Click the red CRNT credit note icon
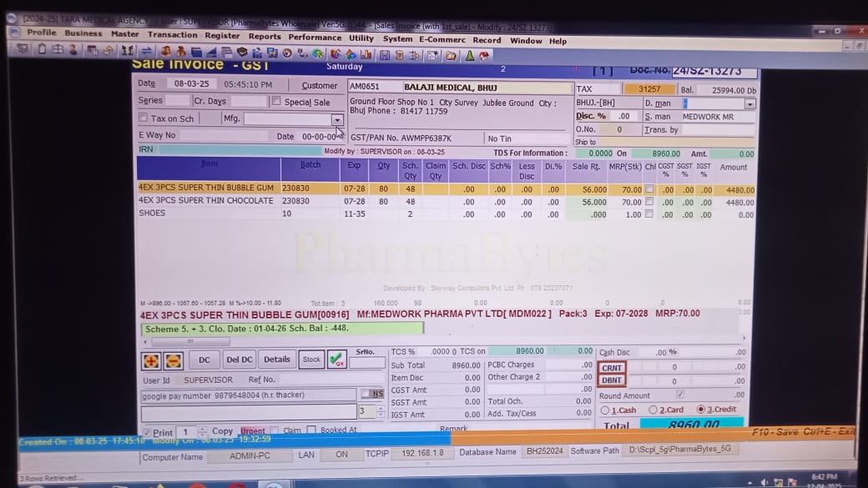Image resolution: width=868 pixels, height=488 pixels. 612,367
